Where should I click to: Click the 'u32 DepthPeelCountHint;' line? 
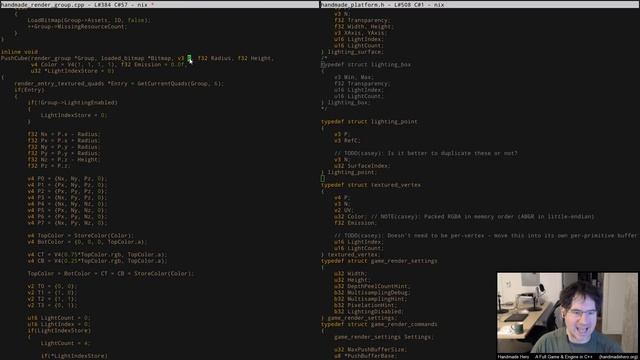coord(372,286)
